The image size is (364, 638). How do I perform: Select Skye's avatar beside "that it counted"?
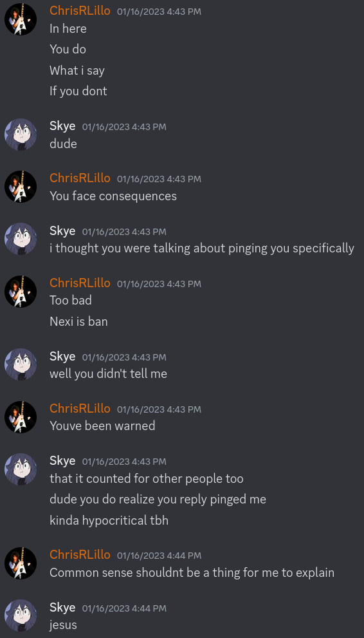(x=21, y=469)
